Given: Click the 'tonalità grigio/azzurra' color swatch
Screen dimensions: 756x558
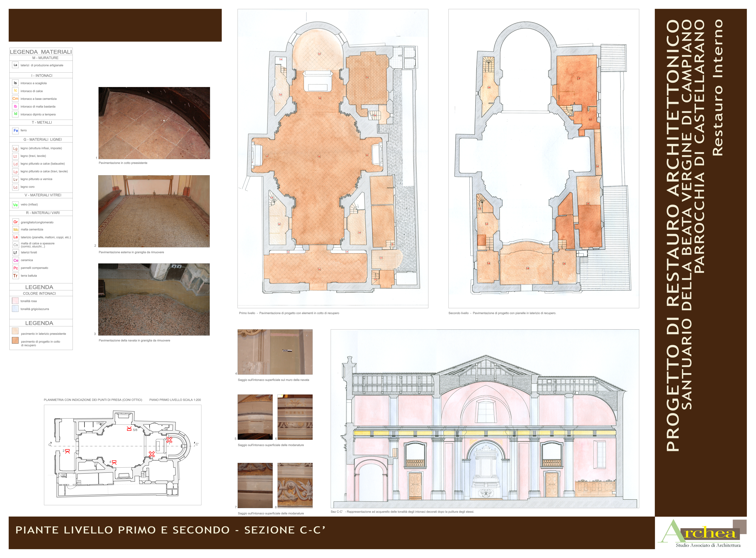Looking at the screenshot, I should tap(15, 309).
